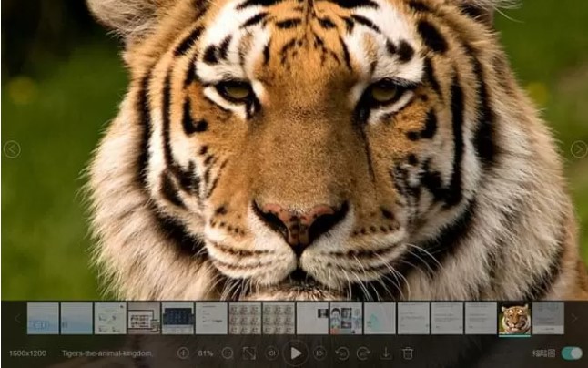Turn off the thumbnail strip toggle
This screenshot has width=588, height=368.
[x=572, y=353]
